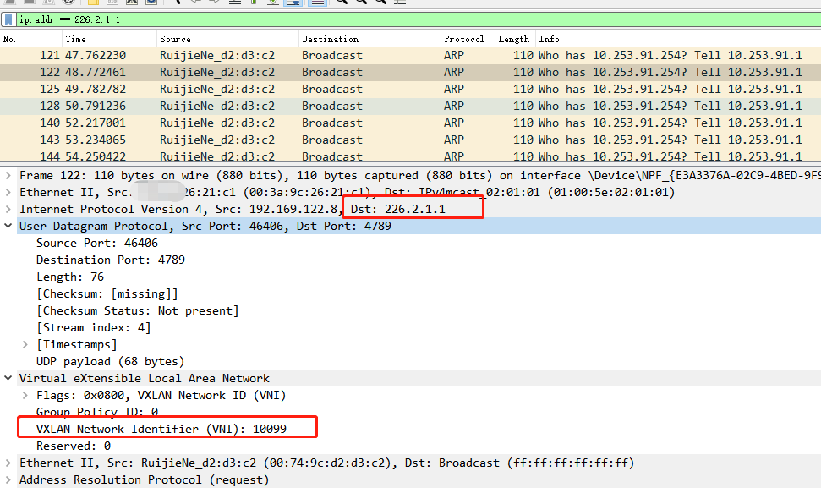
Task: Expand Internet Protocol Version 4 details
Action: pyautogui.click(x=8, y=209)
